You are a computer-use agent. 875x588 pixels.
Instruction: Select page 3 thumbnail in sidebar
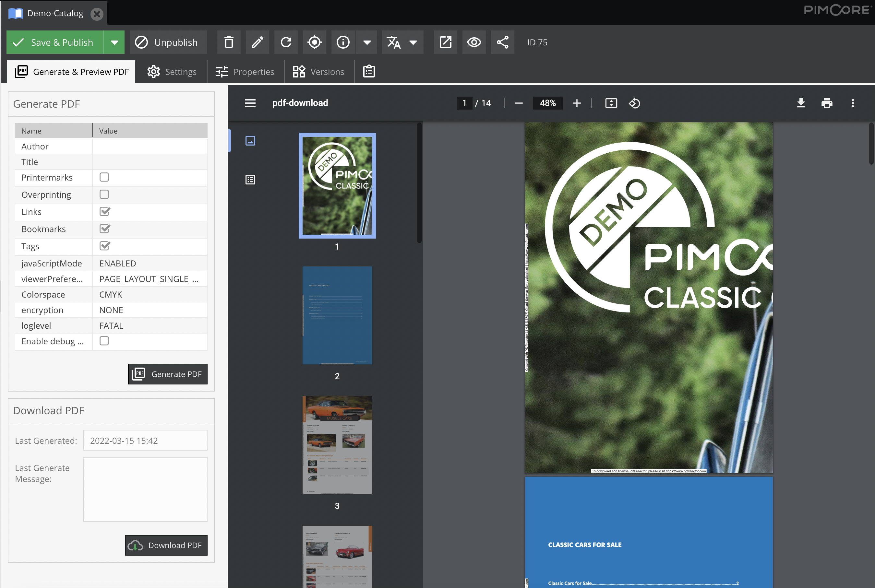pyautogui.click(x=337, y=445)
